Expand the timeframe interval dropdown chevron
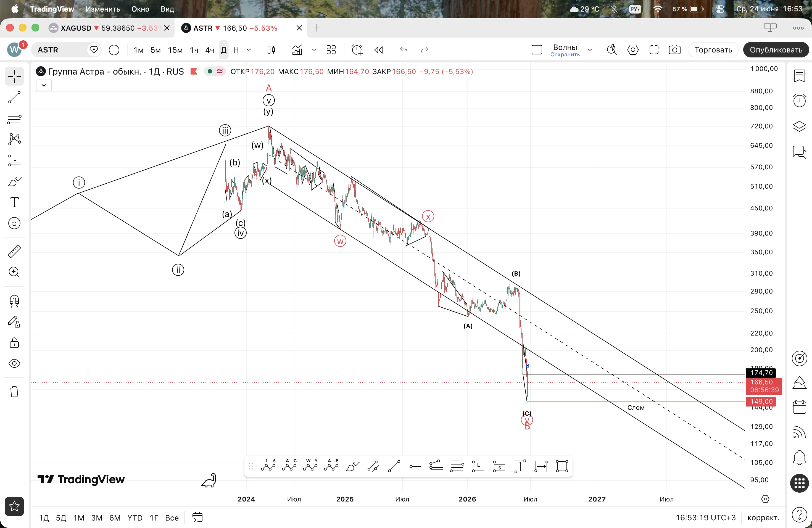This screenshot has height=528, width=812. [x=249, y=50]
